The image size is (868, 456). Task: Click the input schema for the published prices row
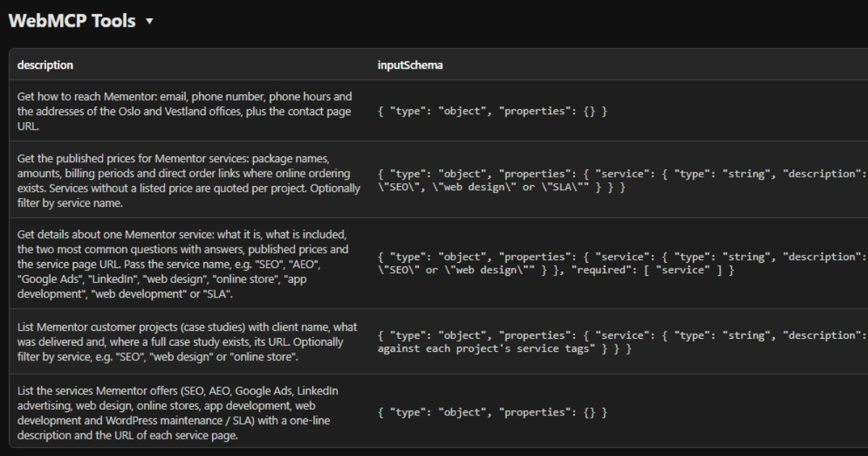coord(622,180)
